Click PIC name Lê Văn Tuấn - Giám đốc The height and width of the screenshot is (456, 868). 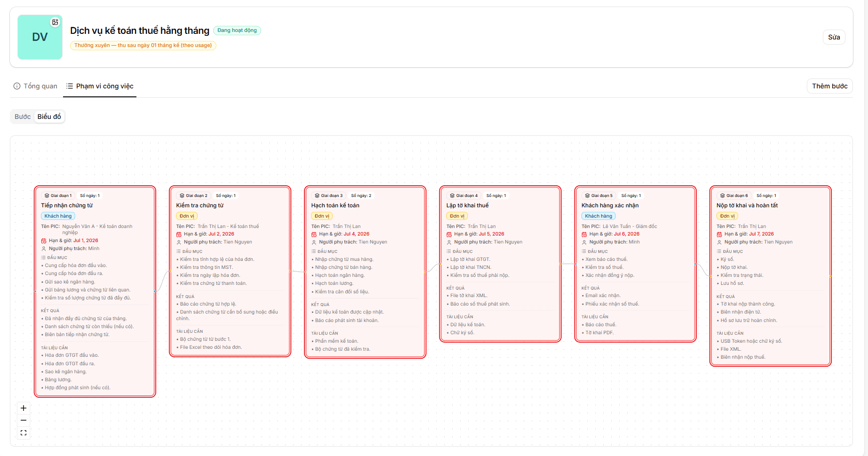[630, 227]
